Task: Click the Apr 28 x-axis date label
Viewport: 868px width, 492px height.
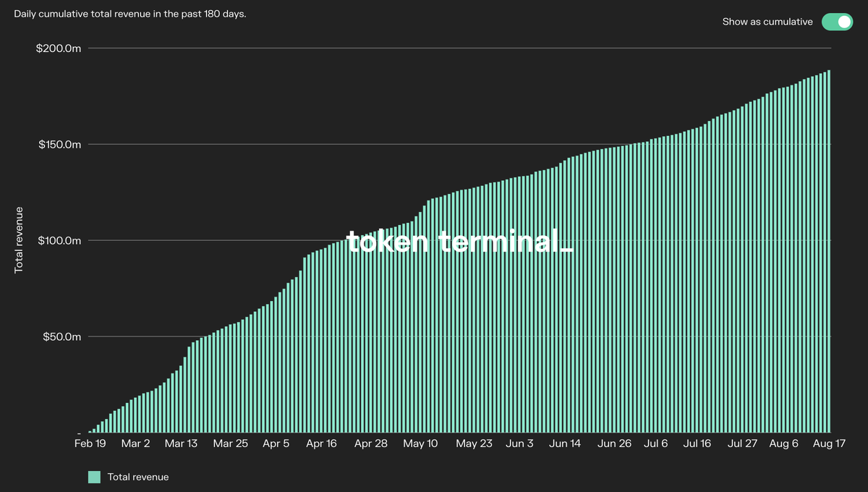Action: click(x=371, y=444)
